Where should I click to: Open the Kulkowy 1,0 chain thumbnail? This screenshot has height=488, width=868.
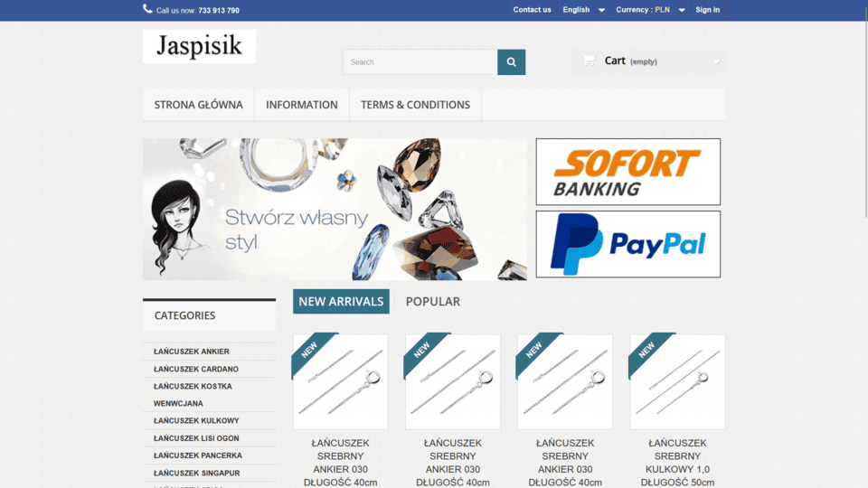click(x=677, y=381)
